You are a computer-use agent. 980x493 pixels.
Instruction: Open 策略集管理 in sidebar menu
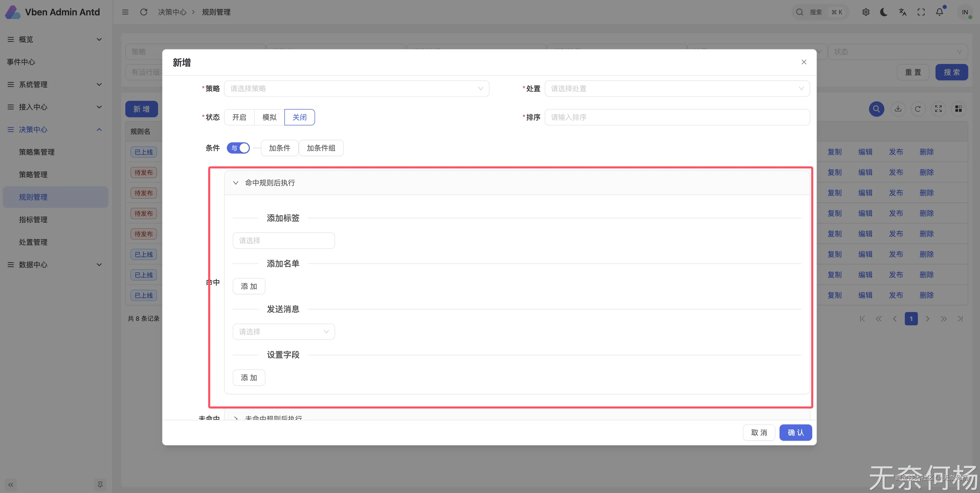click(37, 152)
